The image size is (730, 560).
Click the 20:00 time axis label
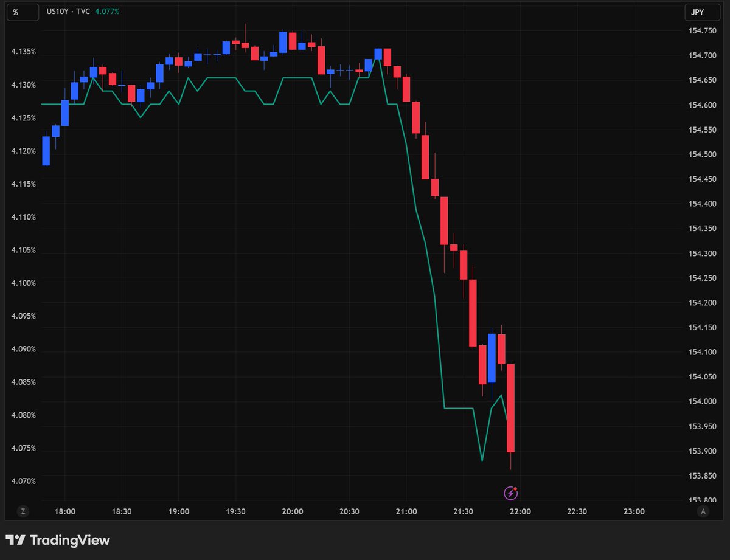pos(293,511)
